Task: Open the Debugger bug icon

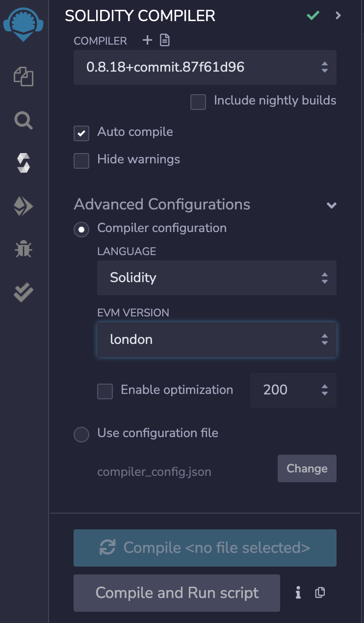Action: (24, 249)
